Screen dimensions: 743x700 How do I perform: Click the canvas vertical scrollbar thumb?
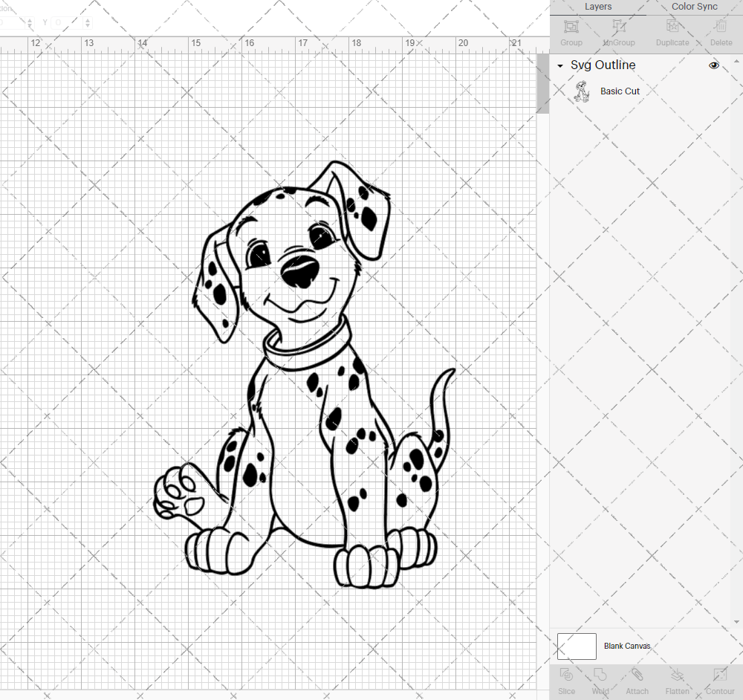click(x=542, y=83)
